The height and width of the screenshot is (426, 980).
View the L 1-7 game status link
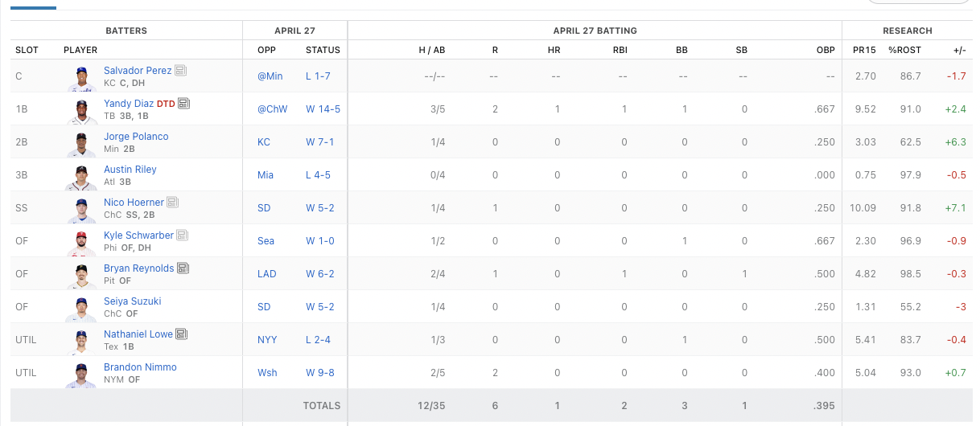click(x=318, y=76)
